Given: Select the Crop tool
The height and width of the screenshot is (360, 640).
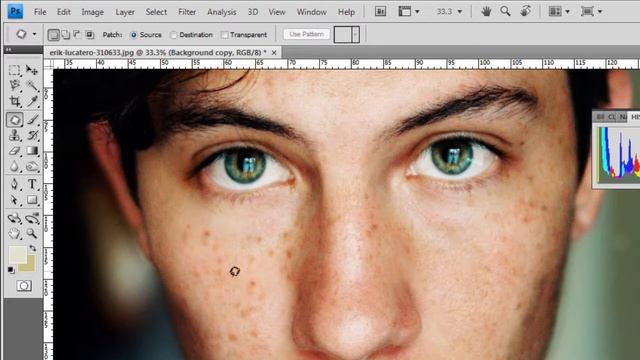Looking at the screenshot, I should pyautogui.click(x=14, y=101).
